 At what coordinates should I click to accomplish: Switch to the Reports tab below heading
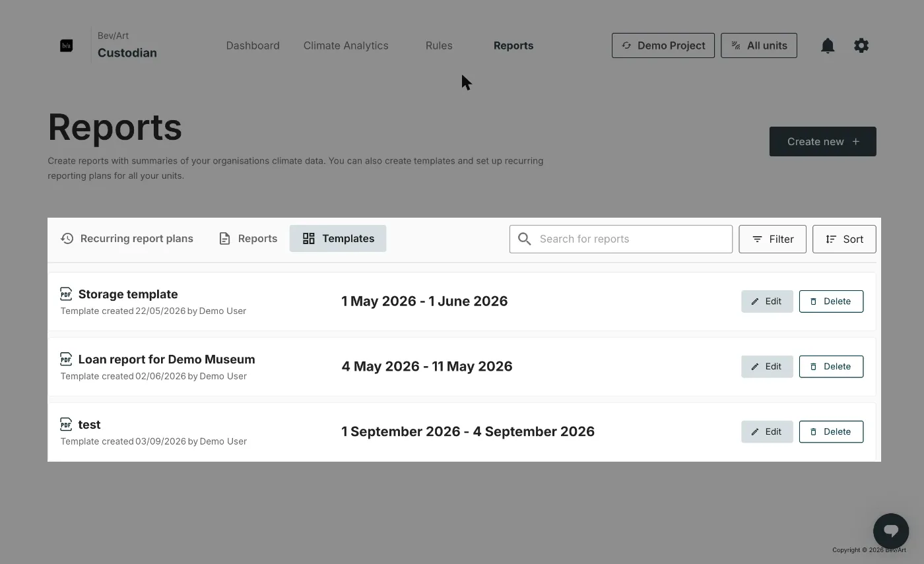coord(248,238)
